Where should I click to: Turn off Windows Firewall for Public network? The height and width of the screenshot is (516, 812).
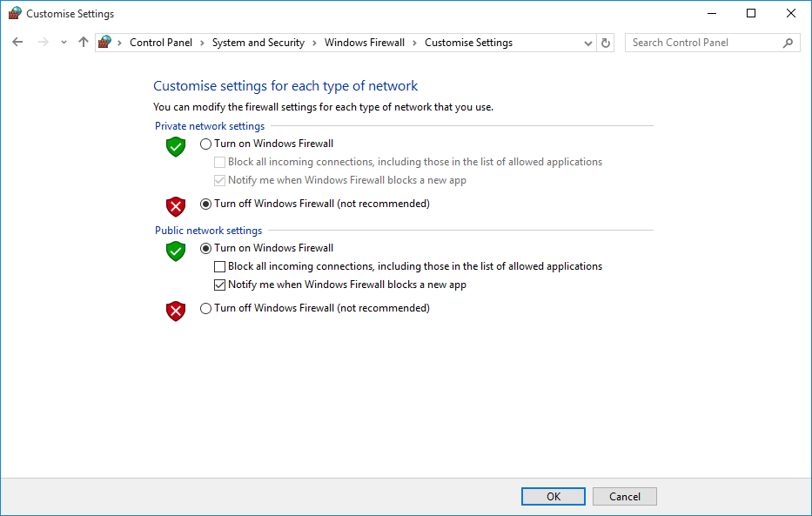[206, 308]
